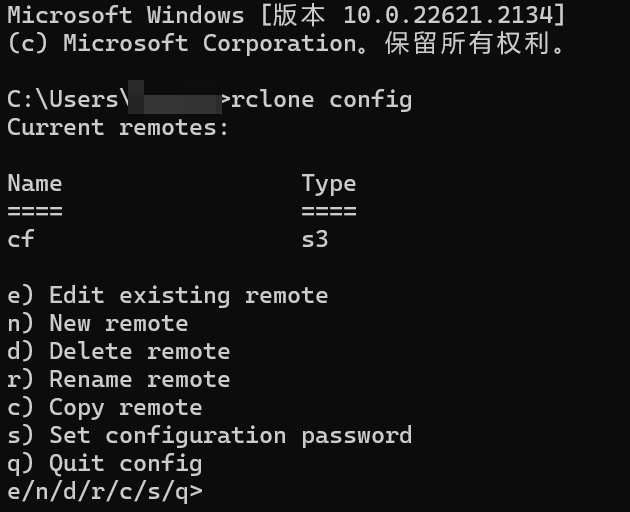Screen dimensions: 630x512
Task: Click the "Quit config" option line
Action: click(x=104, y=464)
